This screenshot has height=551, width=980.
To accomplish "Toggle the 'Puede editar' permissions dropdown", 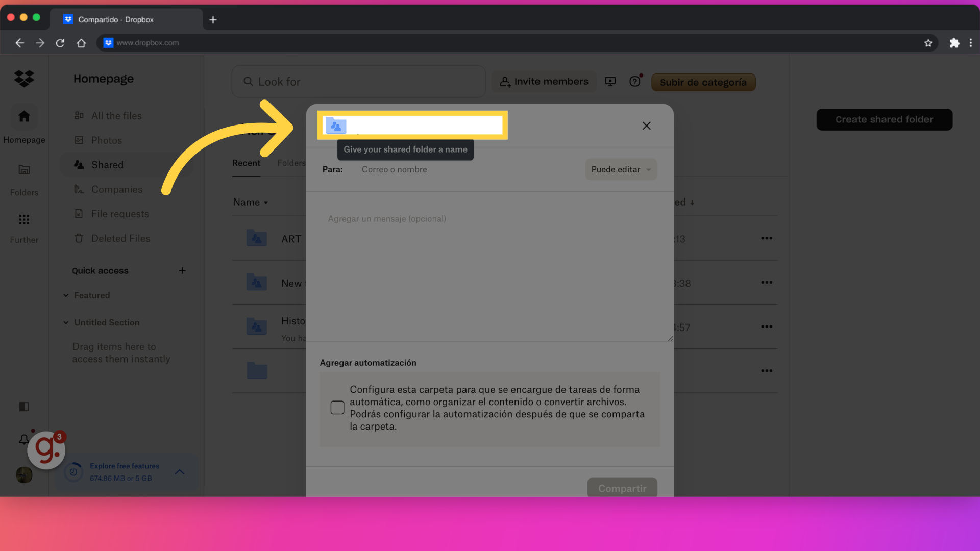I will click(619, 169).
